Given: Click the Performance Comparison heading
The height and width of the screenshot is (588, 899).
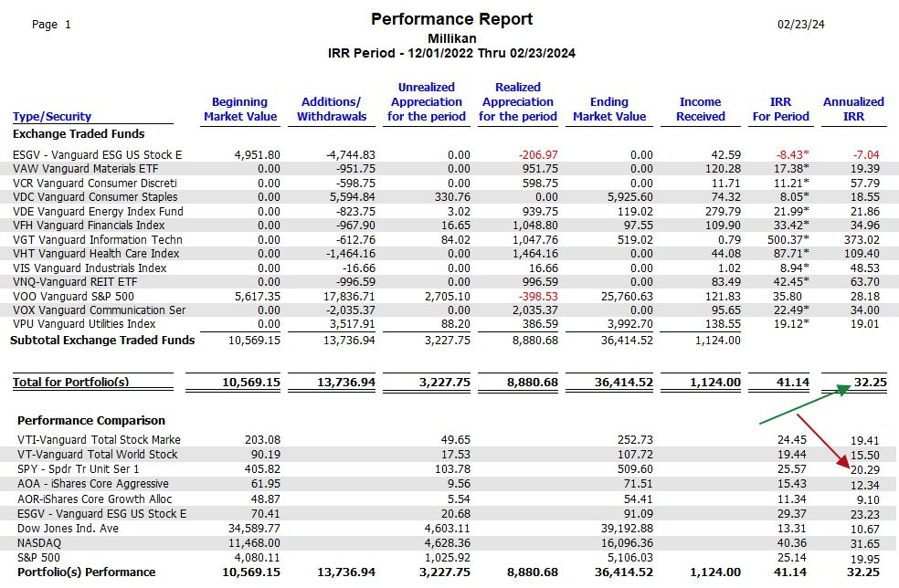Looking at the screenshot, I should pos(91,420).
